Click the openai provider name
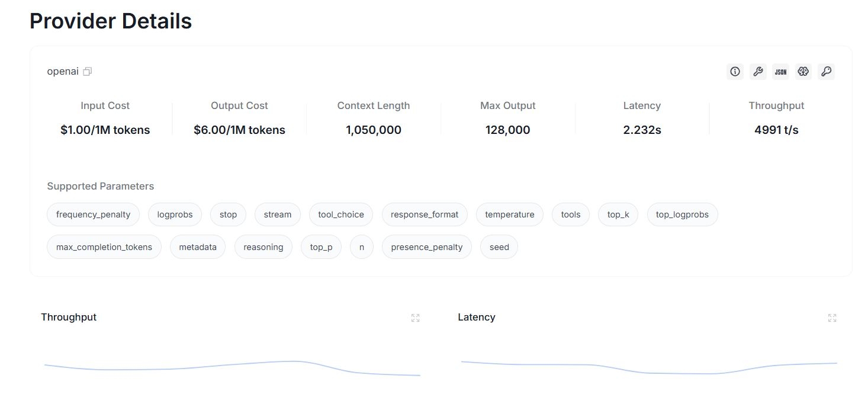The image size is (868, 394). 63,72
